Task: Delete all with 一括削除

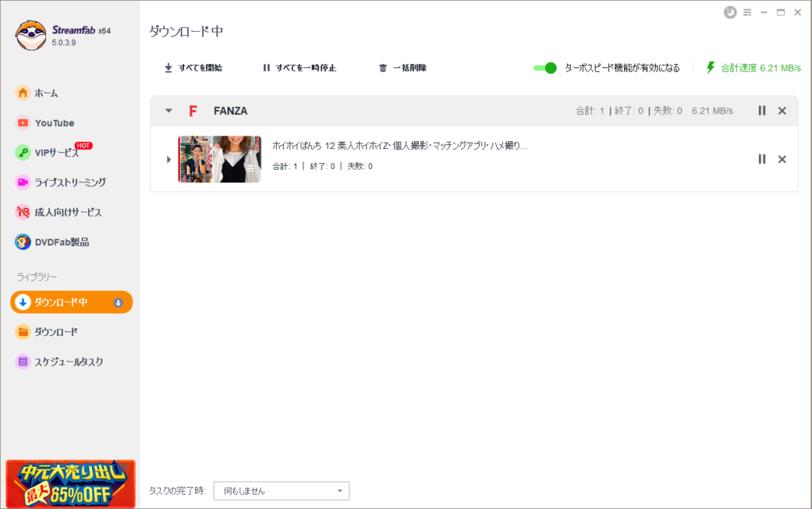Action: coord(402,68)
